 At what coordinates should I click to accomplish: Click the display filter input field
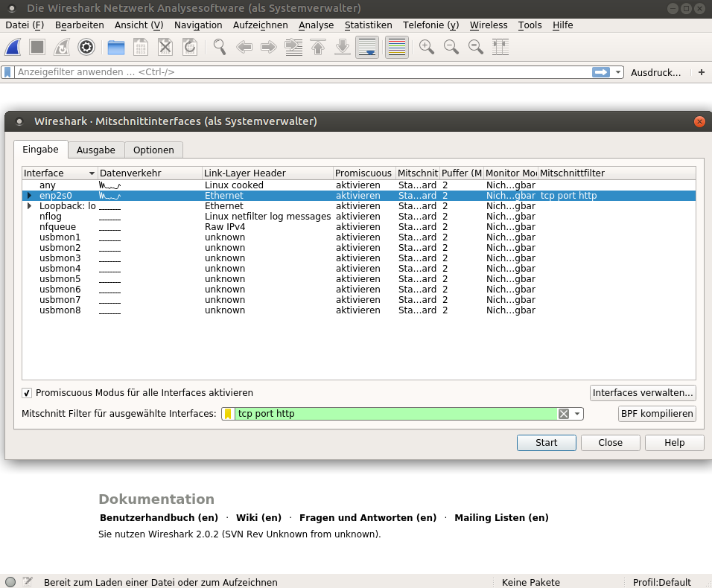click(298, 72)
